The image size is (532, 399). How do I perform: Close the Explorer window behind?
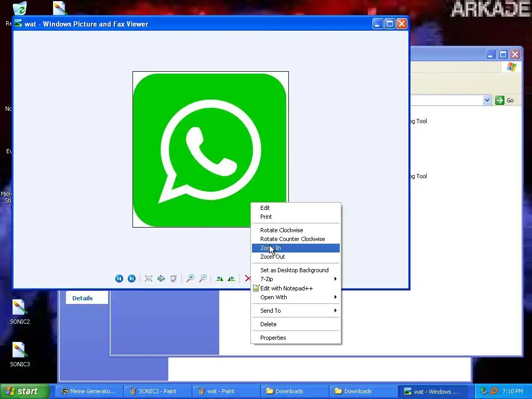coord(515,54)
